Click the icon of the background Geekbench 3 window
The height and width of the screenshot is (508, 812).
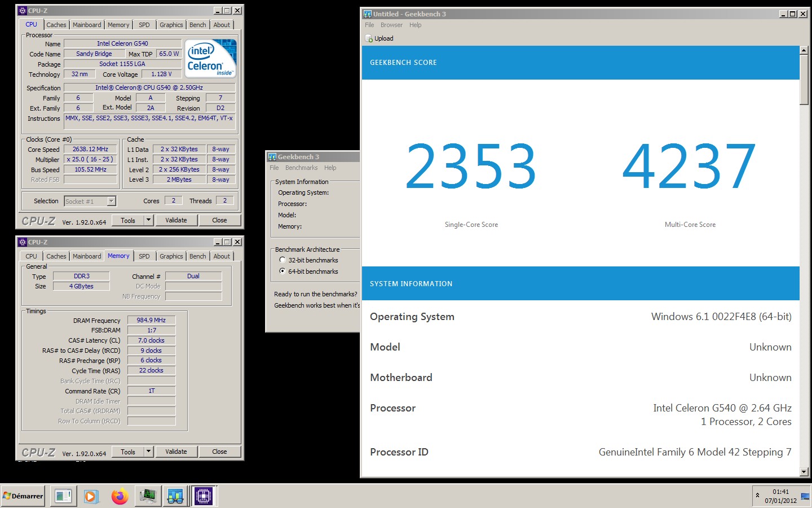(272, 156)
